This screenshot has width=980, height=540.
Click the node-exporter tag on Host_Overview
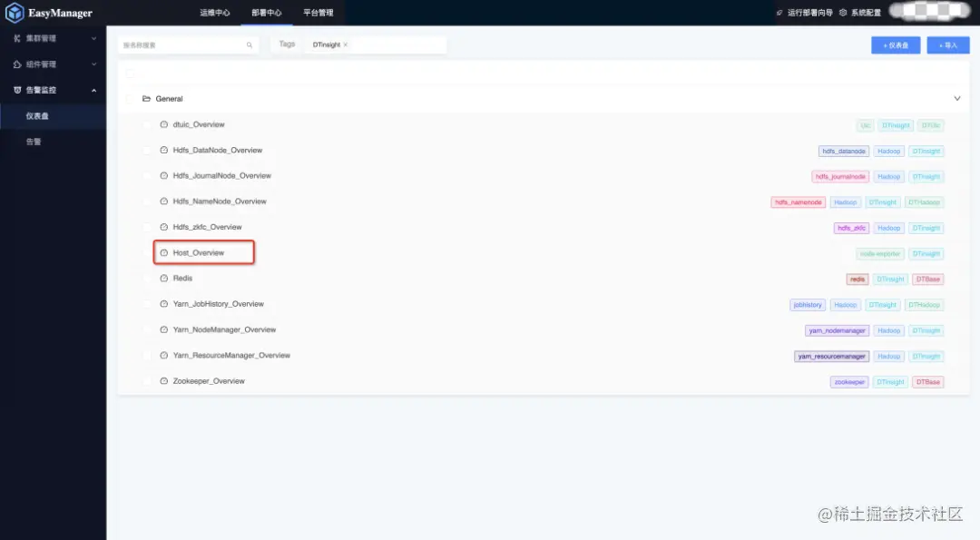(880, 254)
